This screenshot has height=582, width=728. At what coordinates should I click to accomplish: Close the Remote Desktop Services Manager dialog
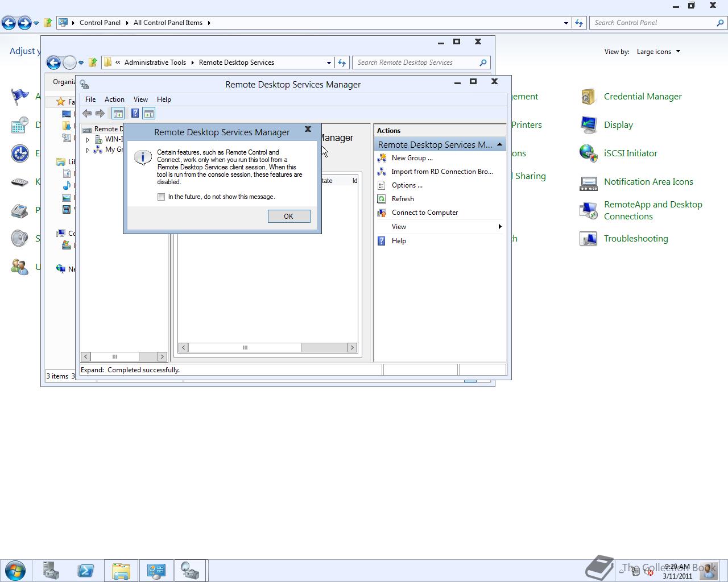[308, 129]
